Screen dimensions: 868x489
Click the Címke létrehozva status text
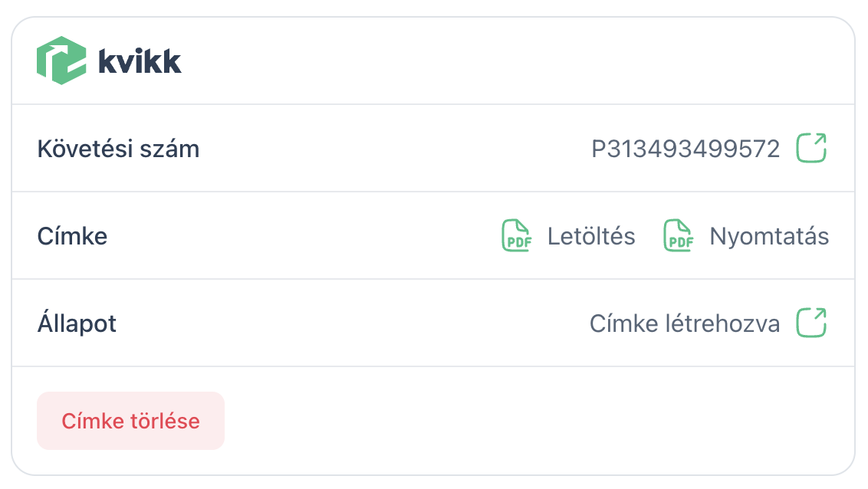tap(684, 323)
